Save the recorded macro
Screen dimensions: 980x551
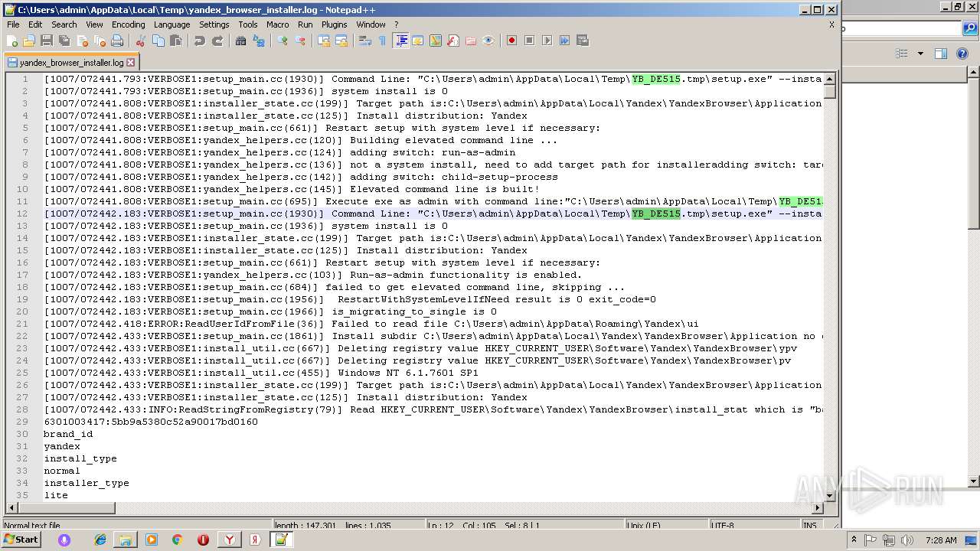[x=582, y=41]
